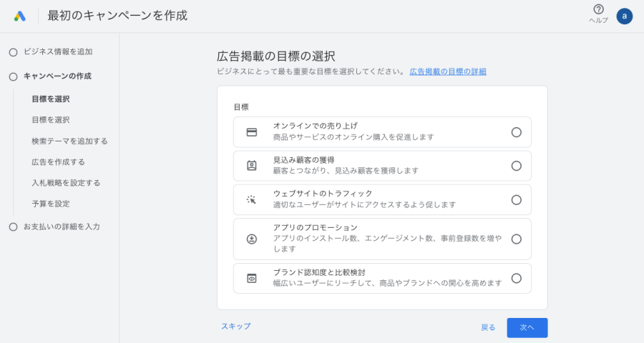Open the キャンペーンの作成 step
644x343 pixels.
(57, 76)
